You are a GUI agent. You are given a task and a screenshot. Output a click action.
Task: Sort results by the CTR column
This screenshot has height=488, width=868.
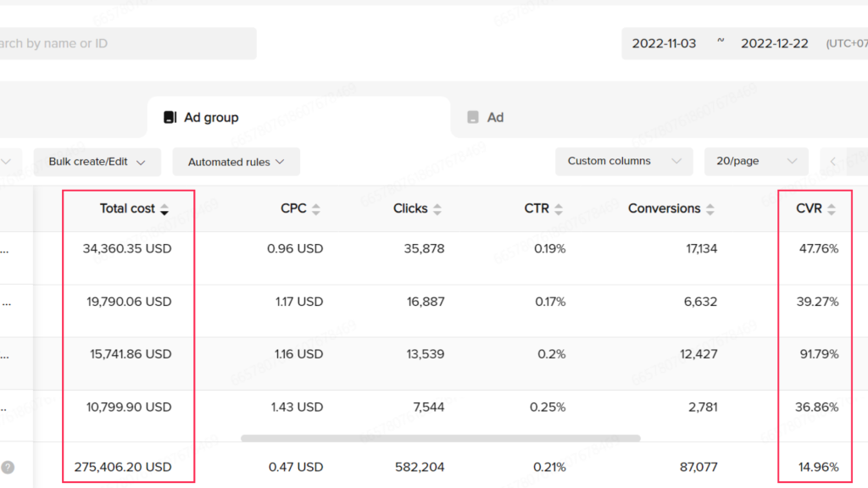(x=559, y=208)
